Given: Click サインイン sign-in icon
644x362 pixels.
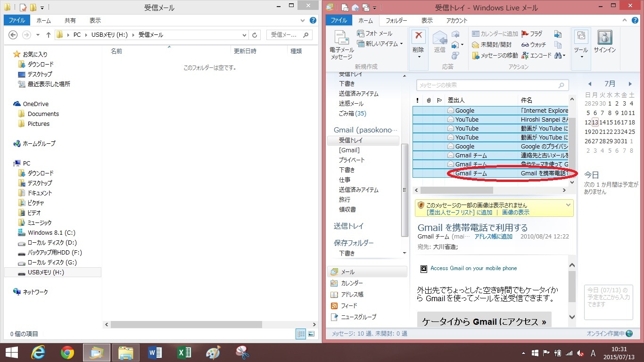Looking at the screenshot, I should (604, 42).
